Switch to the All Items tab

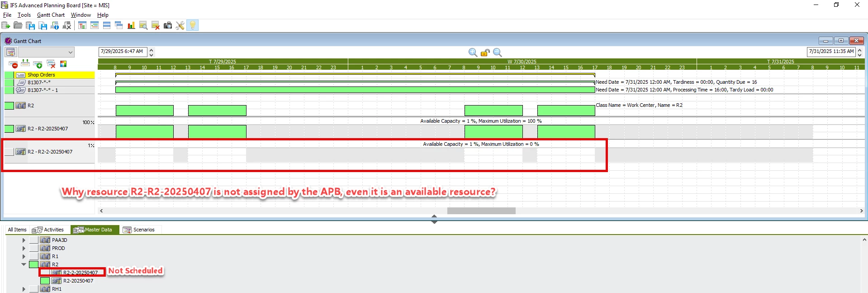17,230
